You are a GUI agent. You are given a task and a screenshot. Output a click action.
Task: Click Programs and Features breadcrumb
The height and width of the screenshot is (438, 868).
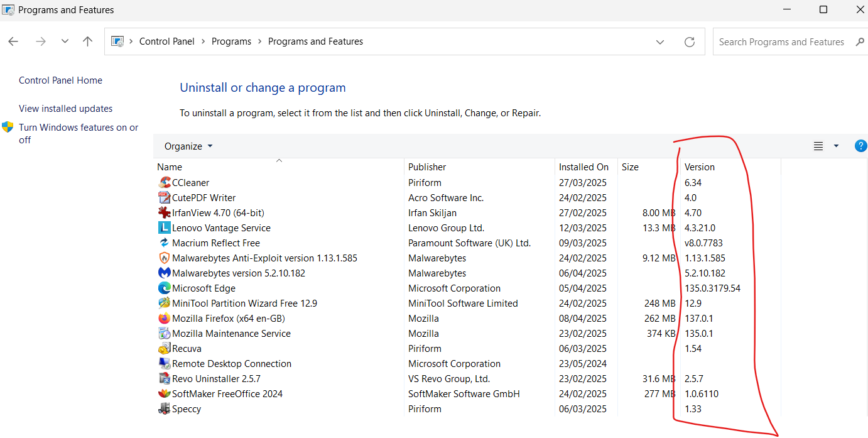[315, 41]
